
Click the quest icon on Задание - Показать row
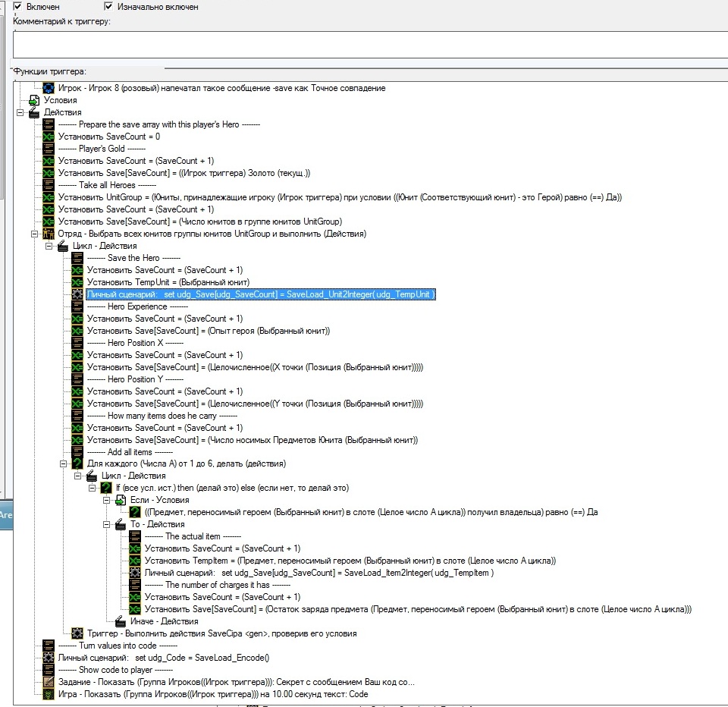tap(49, 682)
